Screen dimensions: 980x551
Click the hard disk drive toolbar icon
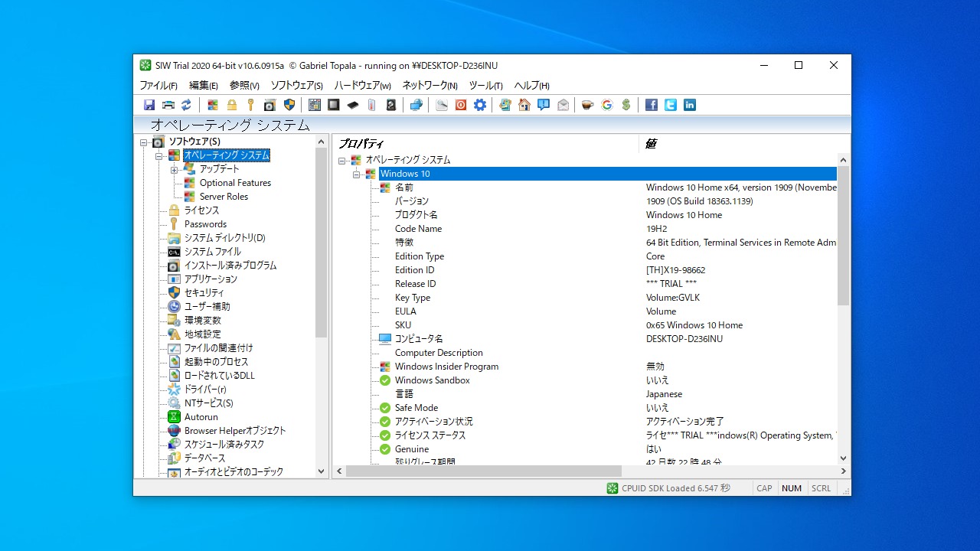tap(391, 105)
